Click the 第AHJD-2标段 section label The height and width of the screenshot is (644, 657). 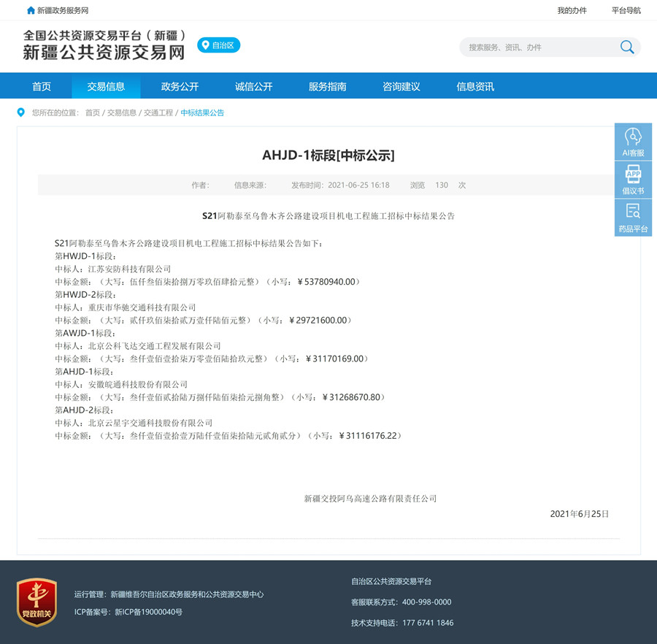click(84, 410)
